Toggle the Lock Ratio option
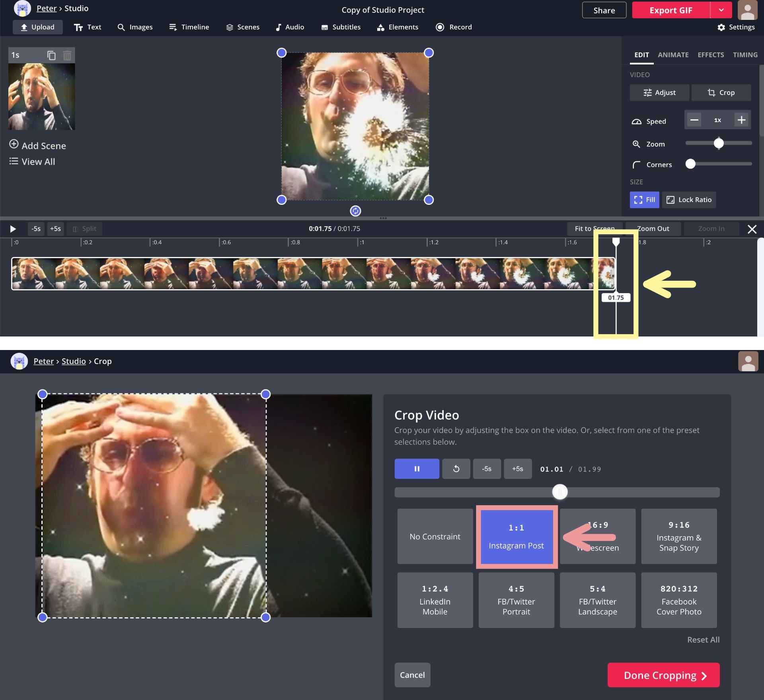This screenshot has width=764, height=700. point(689,200)
